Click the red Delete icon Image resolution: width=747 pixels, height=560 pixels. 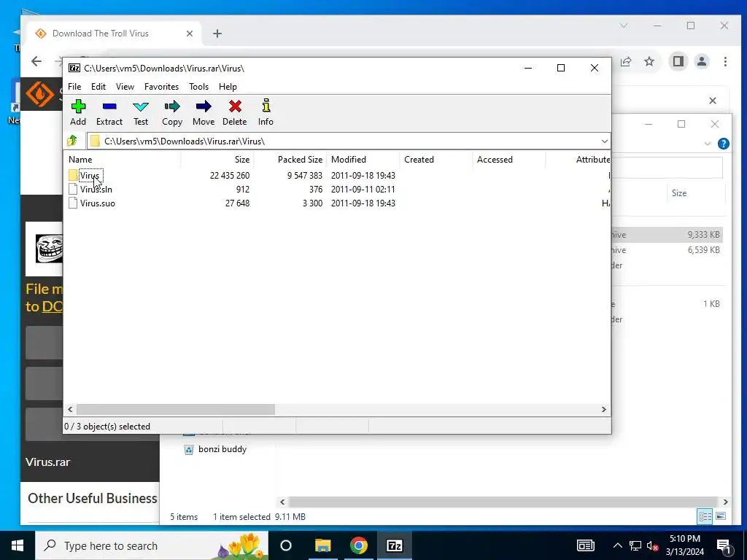click(235, 113)
